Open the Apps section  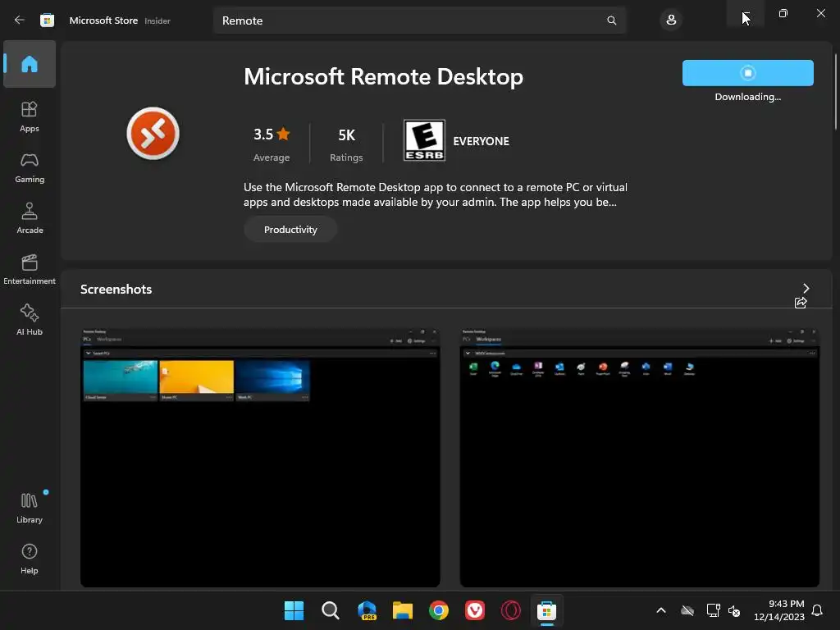click(30, 116)
